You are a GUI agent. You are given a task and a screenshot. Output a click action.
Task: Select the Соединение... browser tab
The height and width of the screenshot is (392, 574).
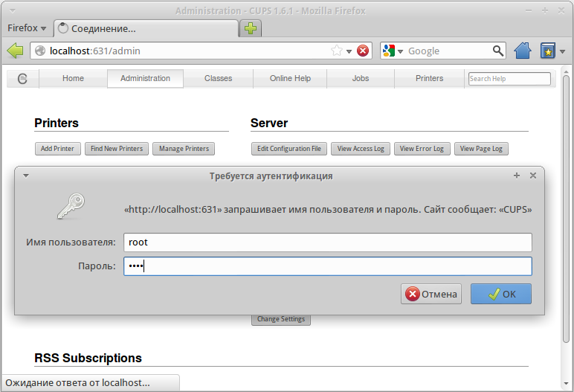pyautogui.click(x=146, y=28)
